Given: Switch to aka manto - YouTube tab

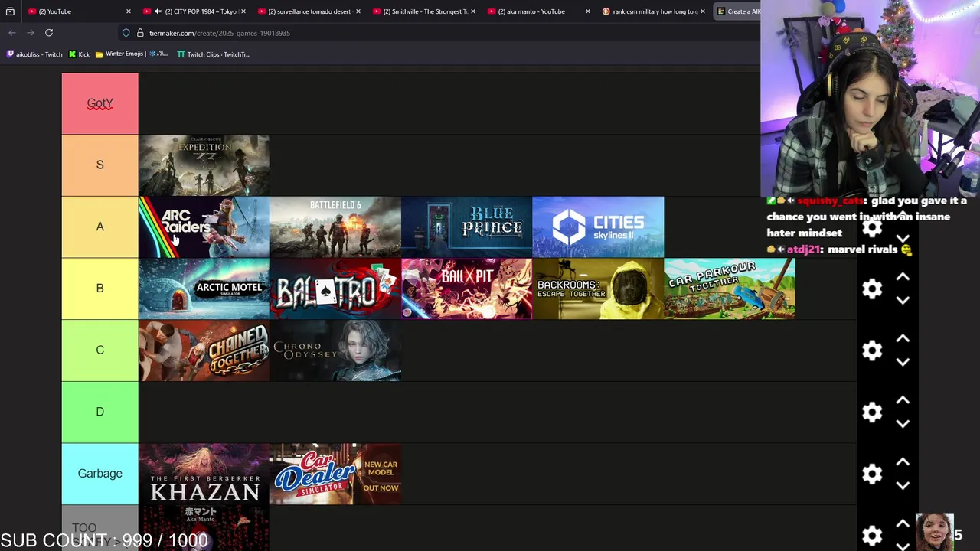Looking at the screenshot, I should point(538,11).
